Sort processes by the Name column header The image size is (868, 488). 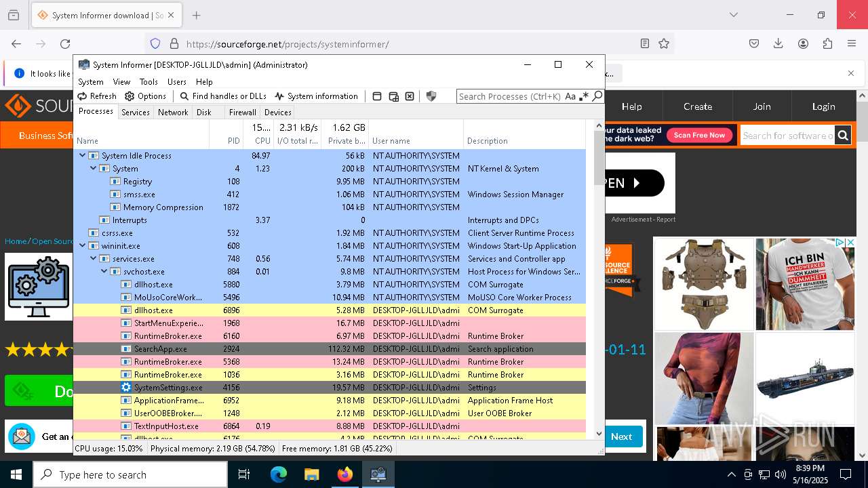tap(141, 134)
